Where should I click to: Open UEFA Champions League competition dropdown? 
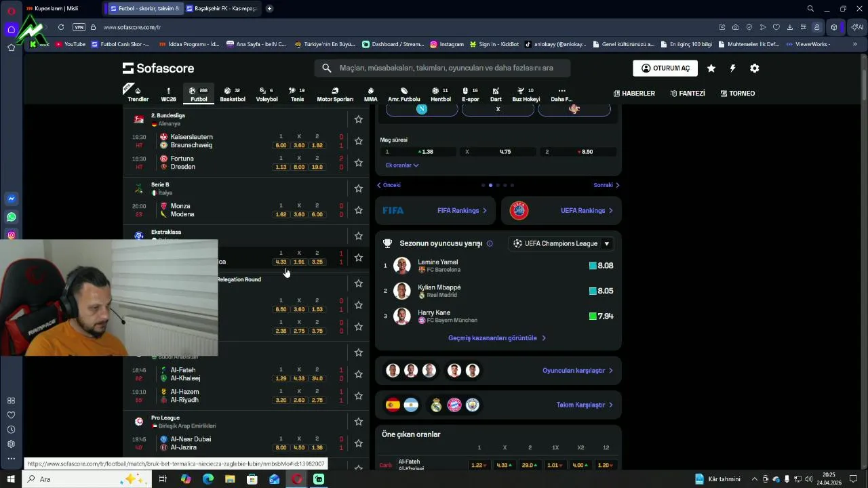tap(561, 243)
